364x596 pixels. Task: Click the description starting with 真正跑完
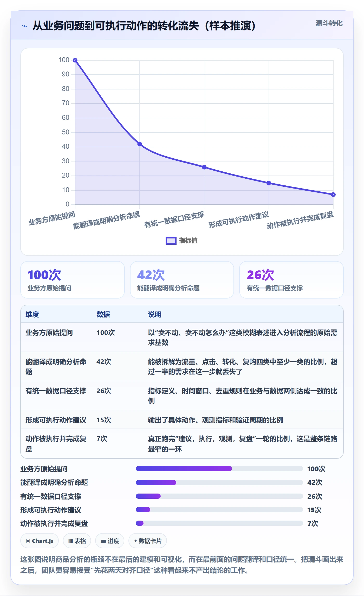243,444
